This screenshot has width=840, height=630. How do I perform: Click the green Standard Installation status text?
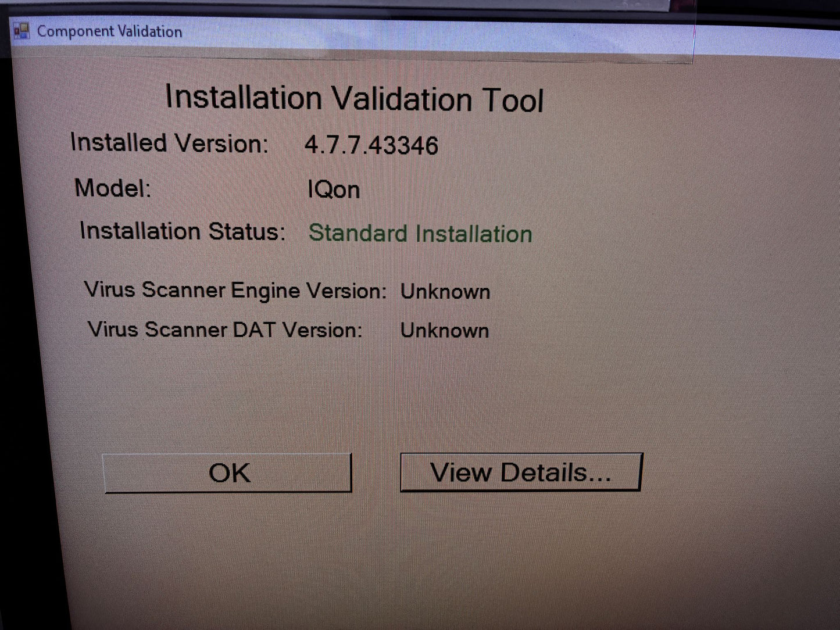[420, 234]
